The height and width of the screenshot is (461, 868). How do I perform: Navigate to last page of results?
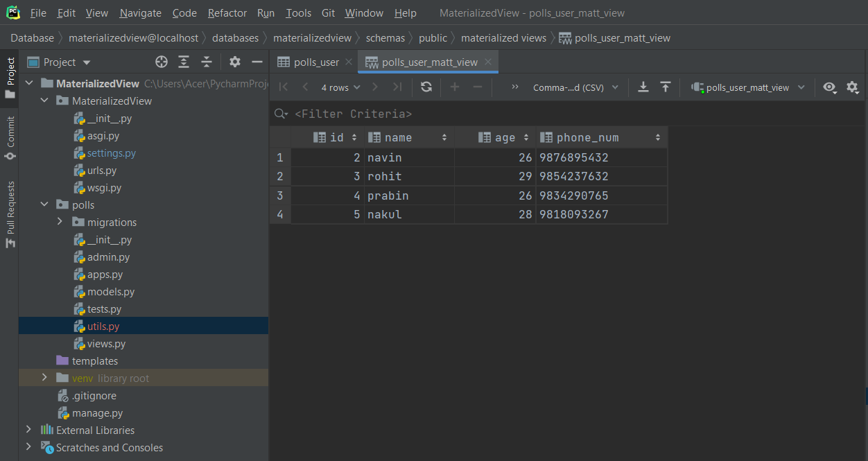point(397,87)
